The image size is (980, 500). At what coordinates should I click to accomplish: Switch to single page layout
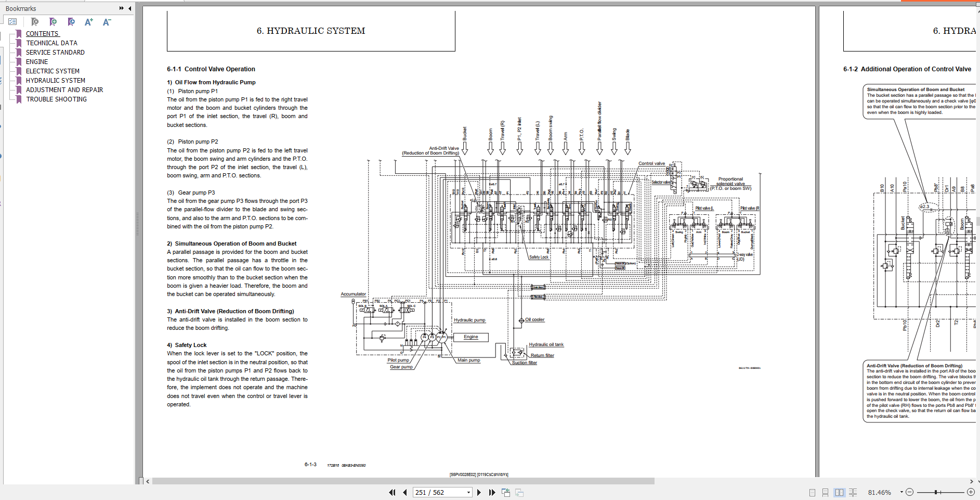tap(812, 492)
